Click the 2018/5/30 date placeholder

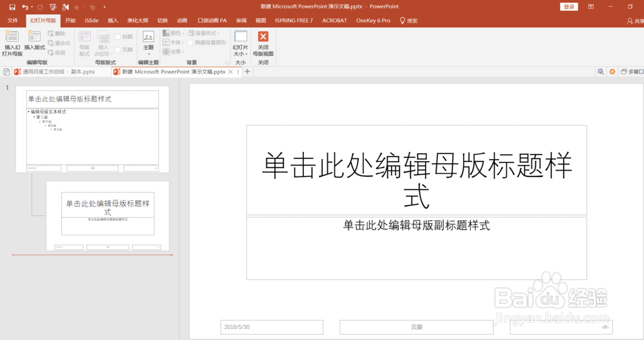pos(272,327)
